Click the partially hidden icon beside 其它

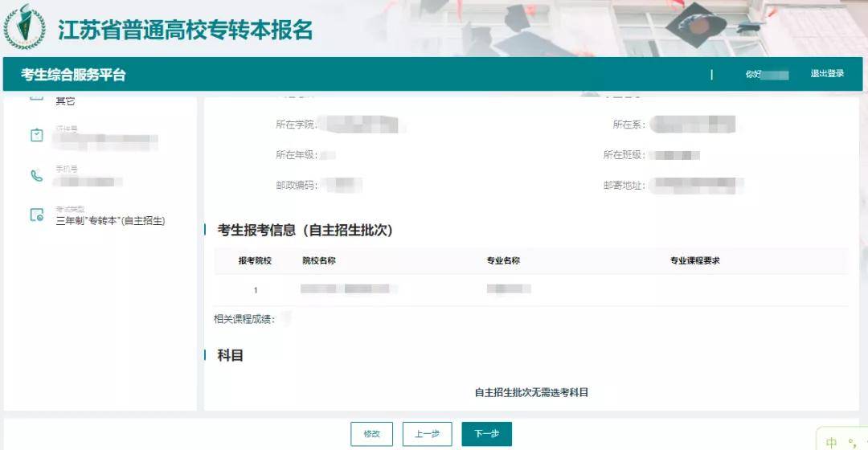[x=36, y=98]
